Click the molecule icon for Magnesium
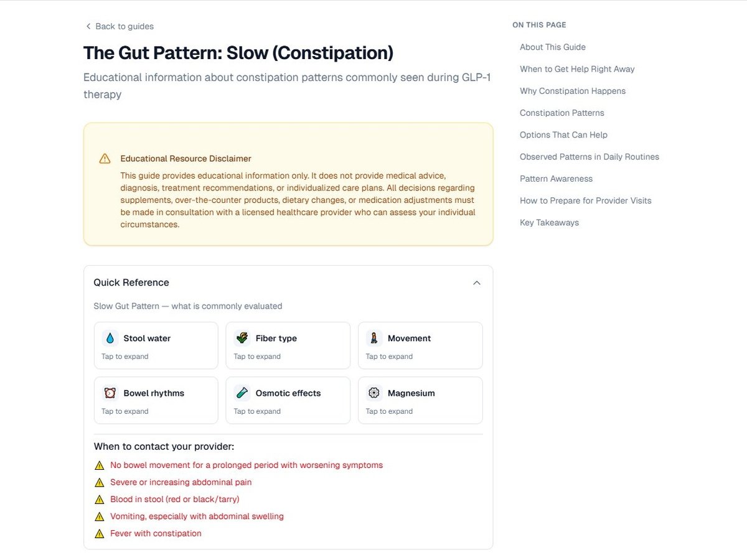Image resolution: width=747 pixels, height=560 pixels. pyautogui.click(x=374, y=393)
